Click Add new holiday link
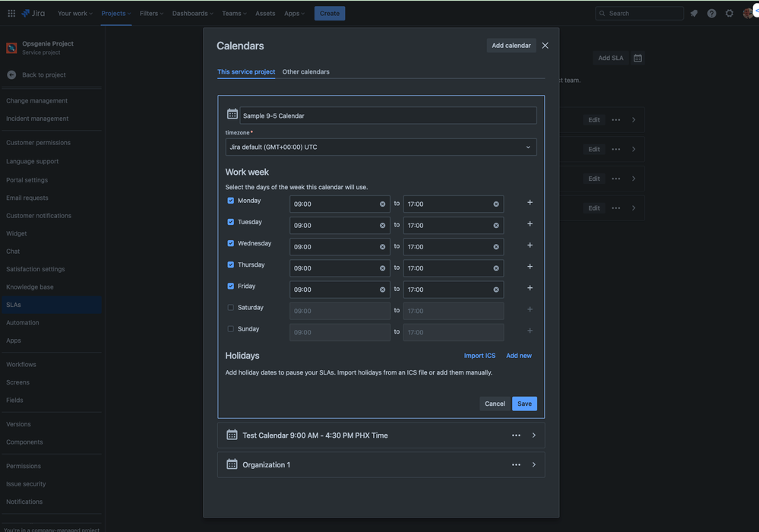This screenshot has height=532, width=759. (519, 356)
